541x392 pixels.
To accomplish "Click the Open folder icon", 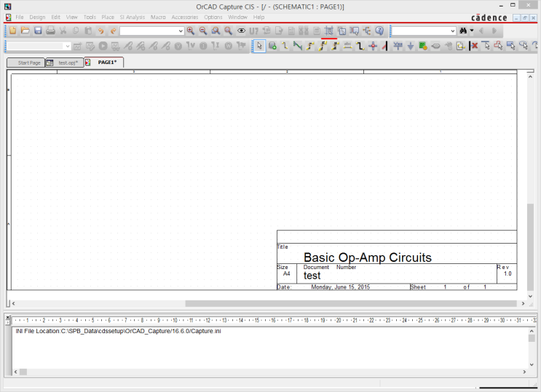I will click(x=25, y=31).
